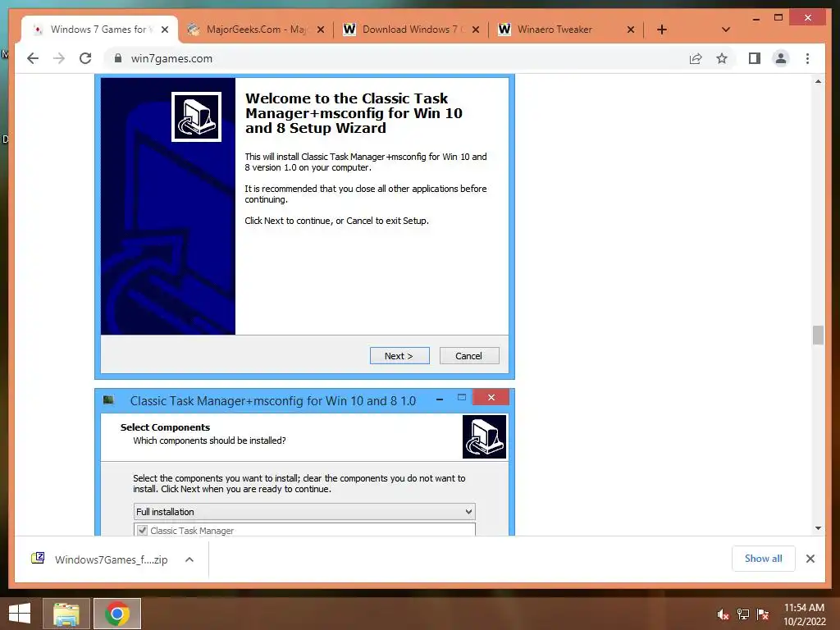Maximize the Chrome window

[x=778, y=18]
